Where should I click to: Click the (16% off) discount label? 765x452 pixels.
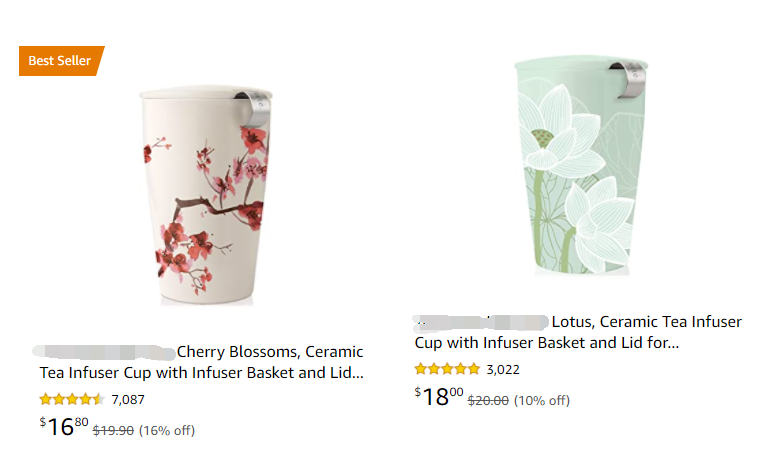click(x=167, y=431)
